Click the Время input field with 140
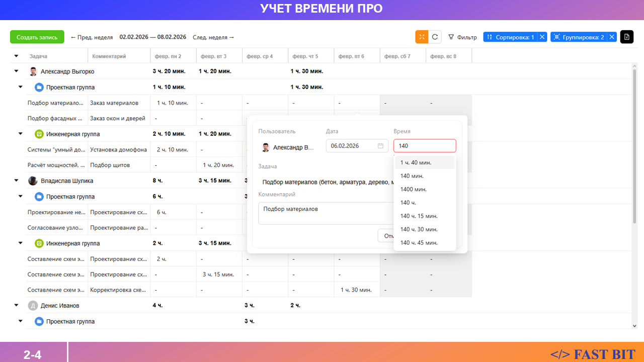 pos(424,146)
